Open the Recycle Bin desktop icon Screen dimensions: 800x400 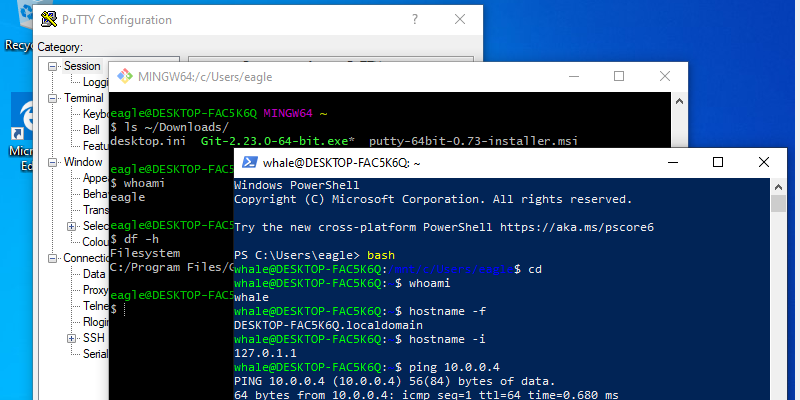18,26
